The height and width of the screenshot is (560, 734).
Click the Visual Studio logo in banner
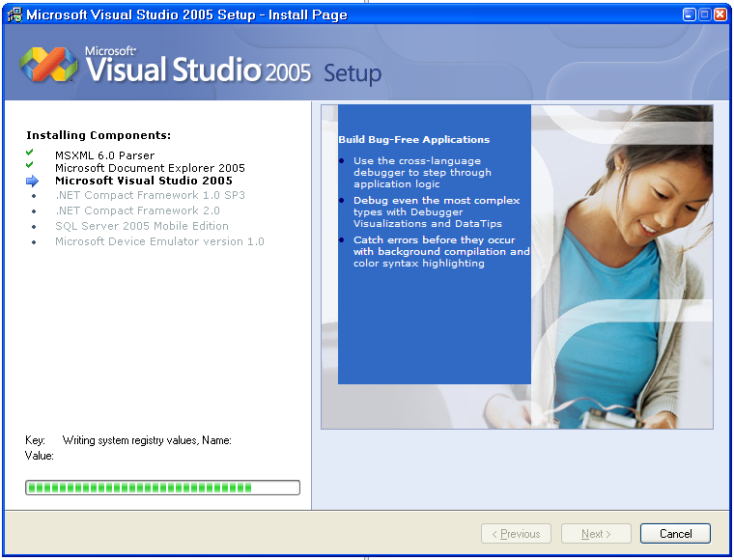pos(48,64)
